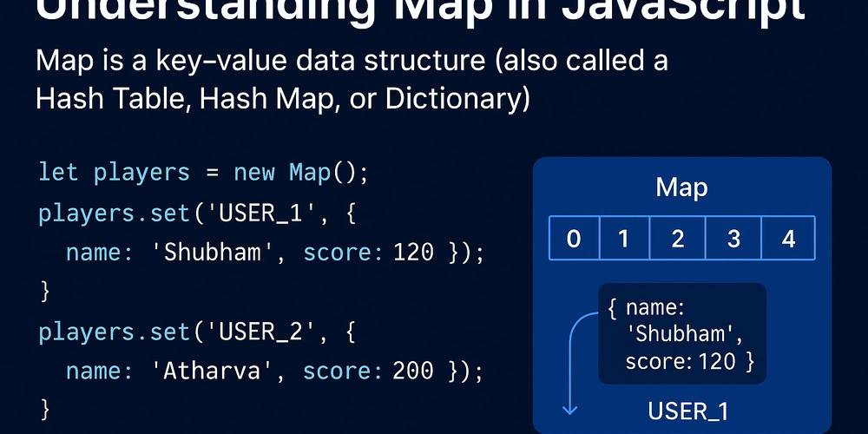The width and height of the screenshot is (868, 434).
Task: Select index cell 0 in the Map diagram
Action: coord(574,238)
